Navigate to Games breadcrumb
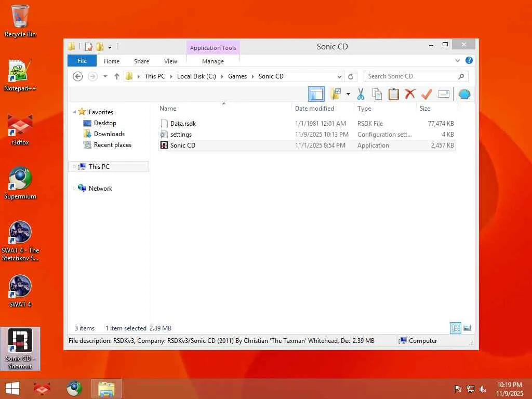This screenshot has width=532, height=399. (x=237, y=76)
